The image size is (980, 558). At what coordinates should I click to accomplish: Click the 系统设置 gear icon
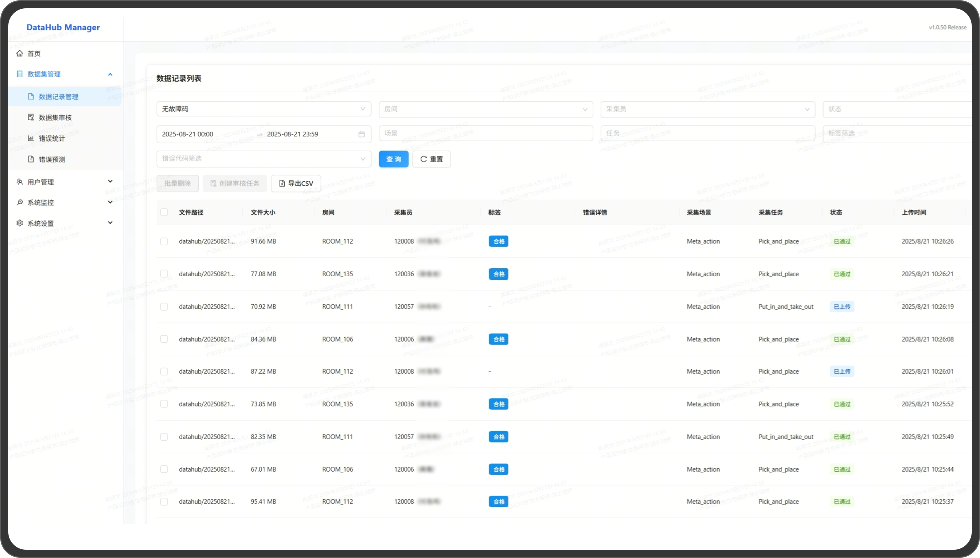20,223
